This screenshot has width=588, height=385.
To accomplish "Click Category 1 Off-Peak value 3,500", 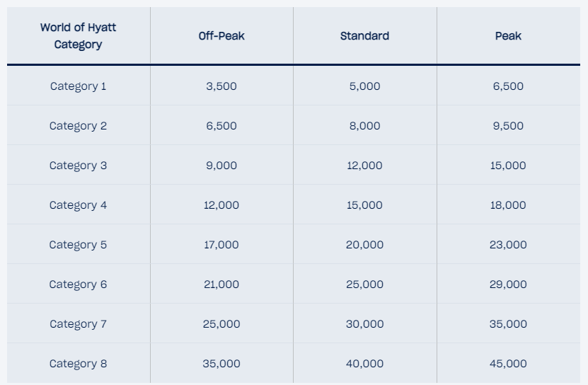I will click(221, 86).
